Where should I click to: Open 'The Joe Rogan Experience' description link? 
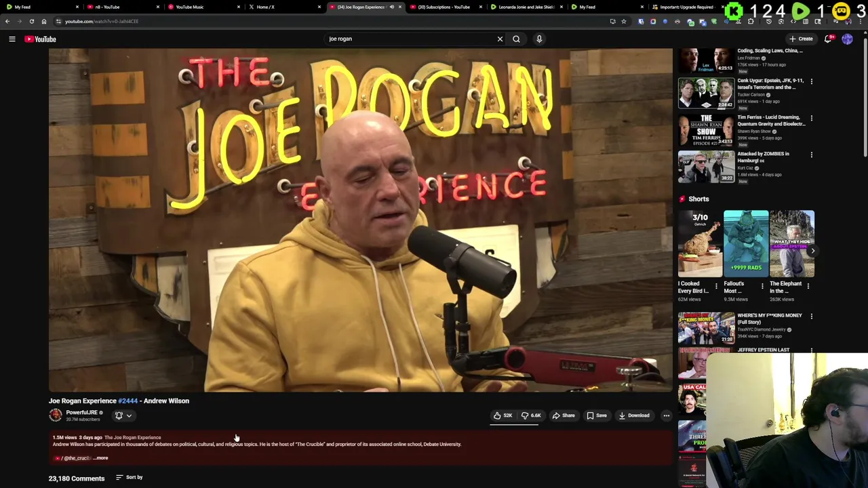pyautogui.click(x=132, y=437)
